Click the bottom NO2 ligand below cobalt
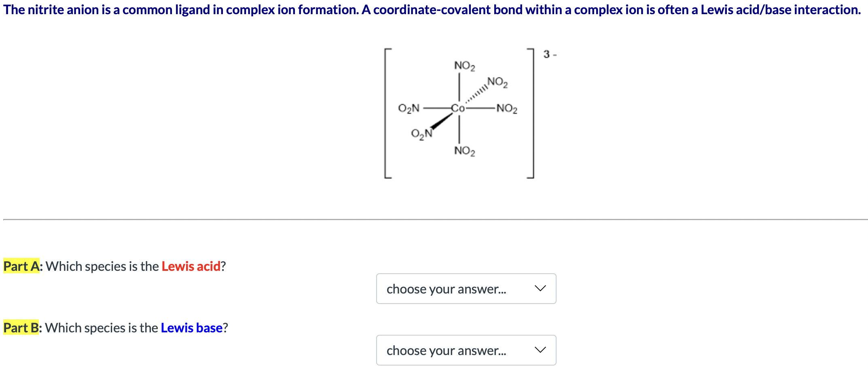Screen dimensions: 868x370 pyautogui.click(x=464, y=151)
